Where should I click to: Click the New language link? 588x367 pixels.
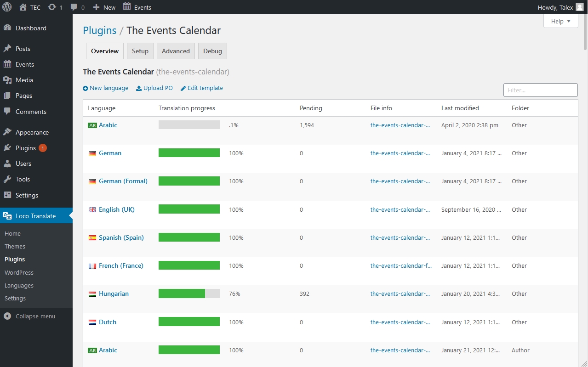pos(105,88)
